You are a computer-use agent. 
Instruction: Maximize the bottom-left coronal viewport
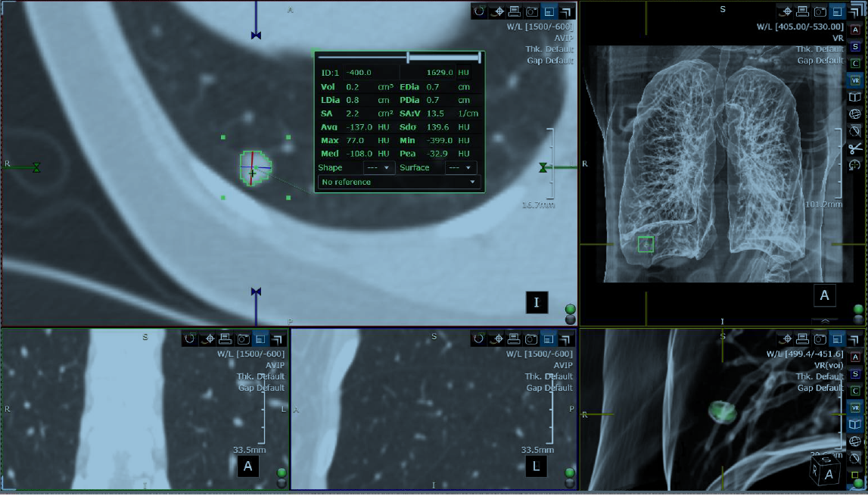click(x=278, y=339)
